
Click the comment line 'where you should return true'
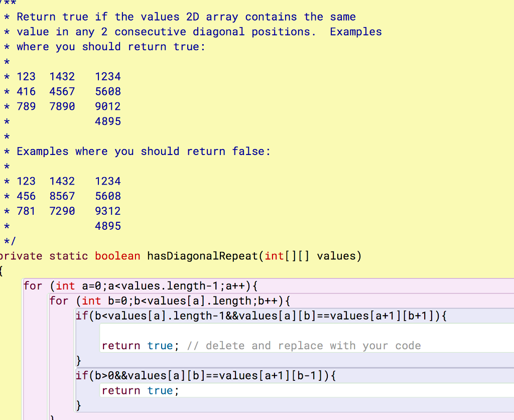click(x=110, y=47)
